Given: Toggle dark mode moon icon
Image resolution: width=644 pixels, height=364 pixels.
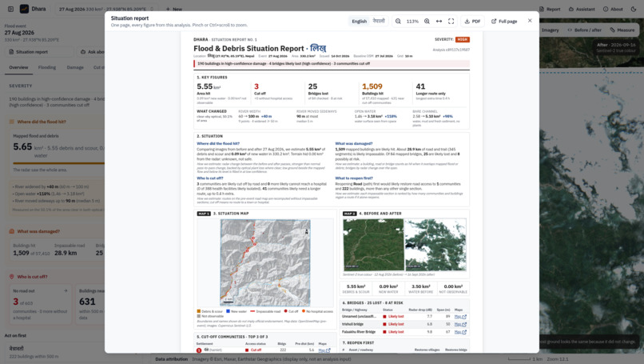Looking at the screenshot, I should (634, 9).
